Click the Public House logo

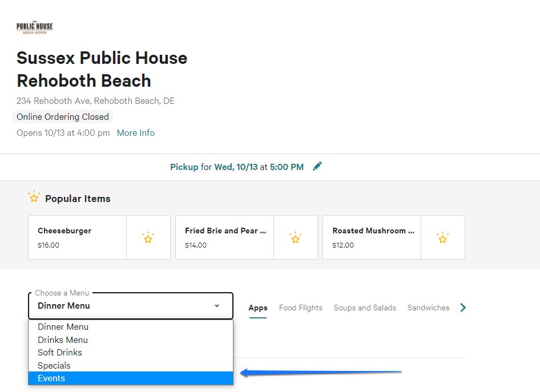34,27
